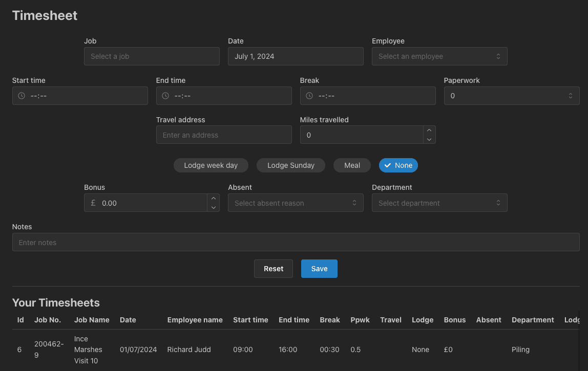The height and width of the screenshot is (371, 588).
Task: Click the Notes input field
Action: click(296, 242)
